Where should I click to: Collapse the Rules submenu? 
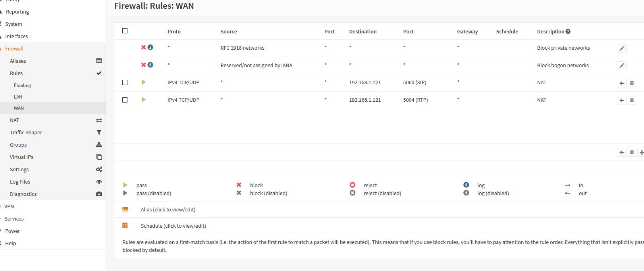[x=16, y=73]
